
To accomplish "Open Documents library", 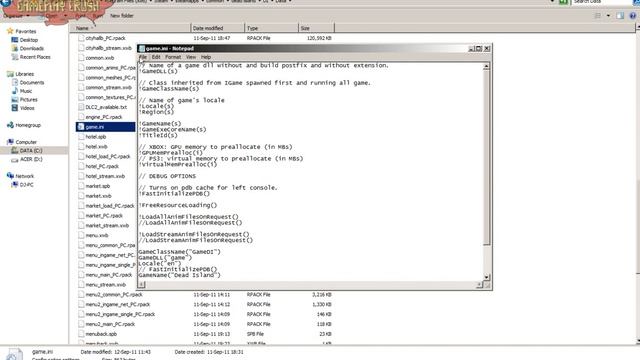I will (x=32, y=83).
